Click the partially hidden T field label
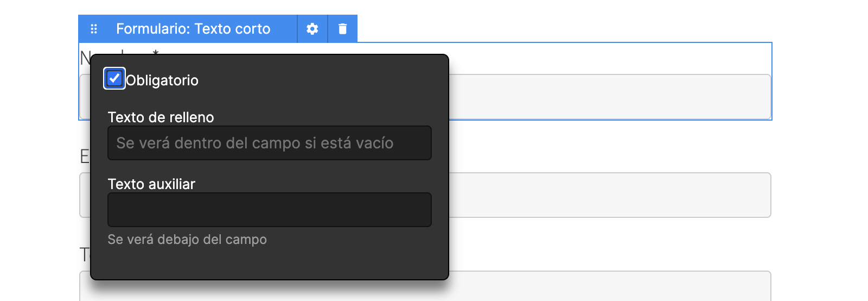Viewport: 868px width, 301px height. click(x=85, y=255)
